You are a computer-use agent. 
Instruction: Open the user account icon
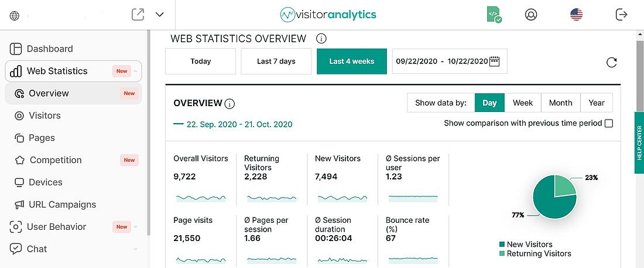531,15
